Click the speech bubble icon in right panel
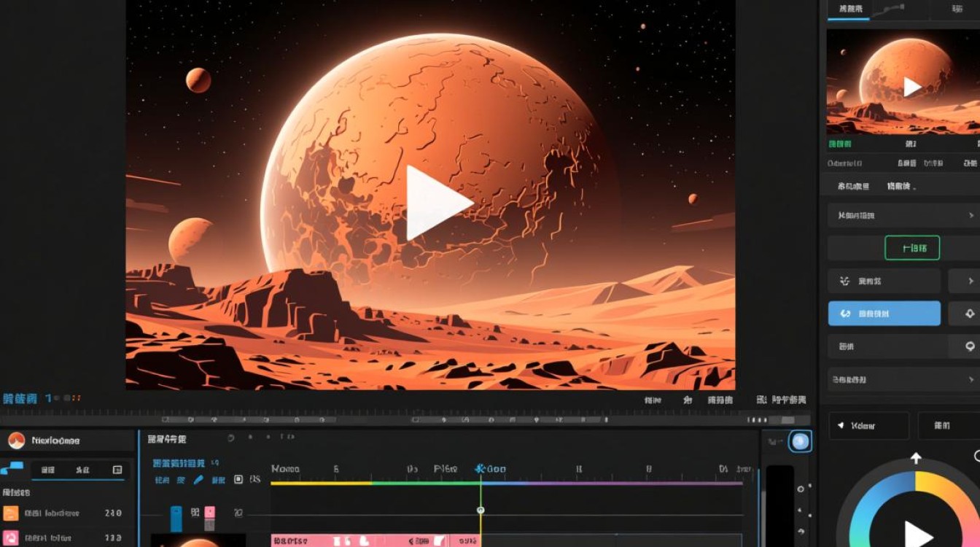980x547 pixels. [971, 346]
